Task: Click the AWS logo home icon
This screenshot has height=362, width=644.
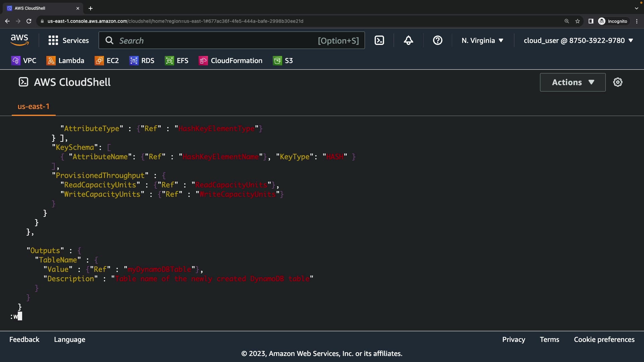Action: point(19,40)
